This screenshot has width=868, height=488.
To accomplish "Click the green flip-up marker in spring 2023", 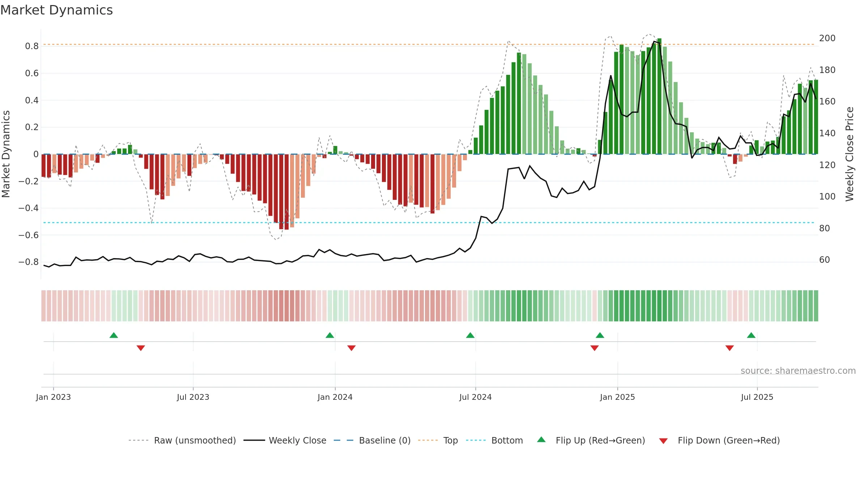I will click(x=114, y=335).
